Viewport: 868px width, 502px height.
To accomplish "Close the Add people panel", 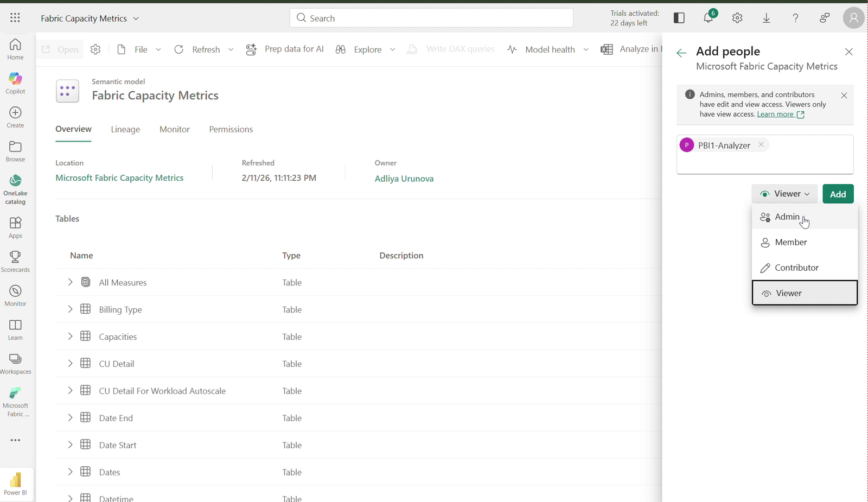I will (x=849, y=52).
